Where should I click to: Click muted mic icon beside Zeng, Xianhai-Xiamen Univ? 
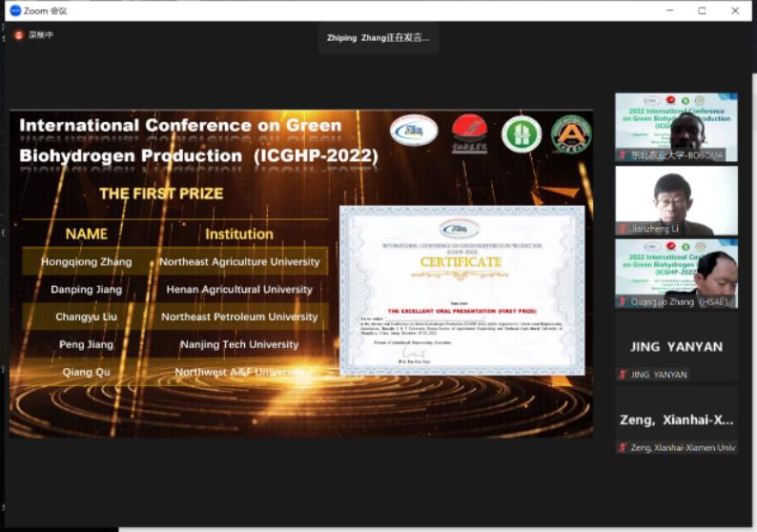pos(623,448)
